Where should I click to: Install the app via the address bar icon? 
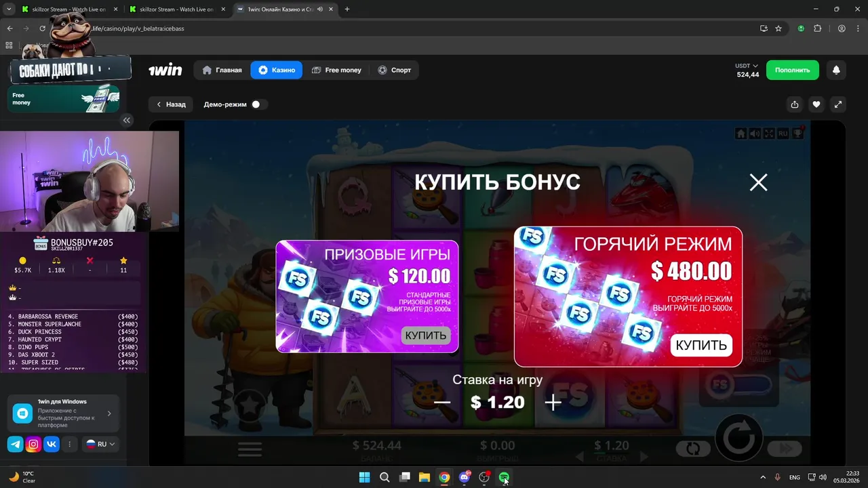point(764,28)
